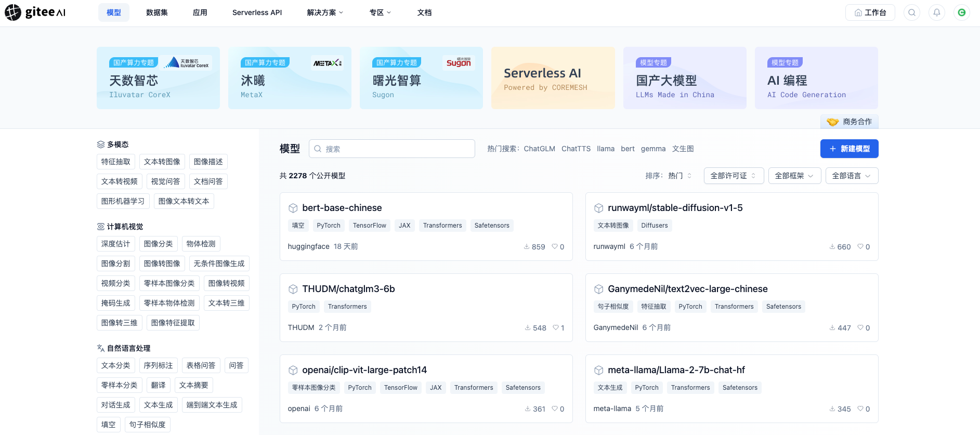Filter by 文本分类 task tag
The height and width of the screenshot is (435, 980).
[116, 365]
